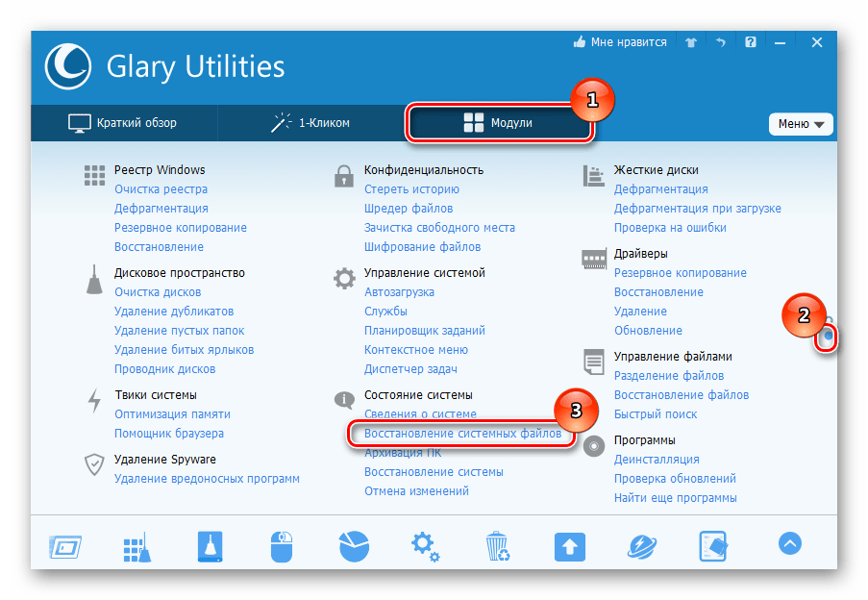Open Деинсталляция link
This screenshot has width=868, height=600.
click(x=656, y=460)
